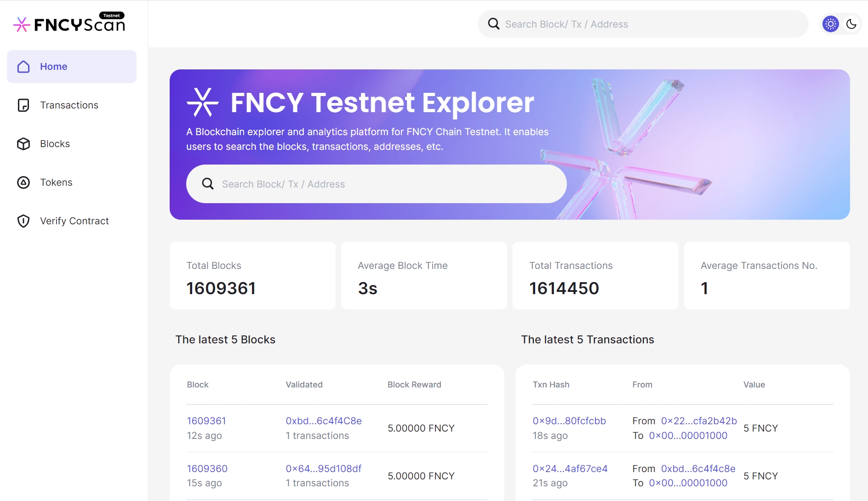The image size is (868, 501).
Task: Open transaction hash 0x9d...80fcfcbb
Action: pos(569,421)
